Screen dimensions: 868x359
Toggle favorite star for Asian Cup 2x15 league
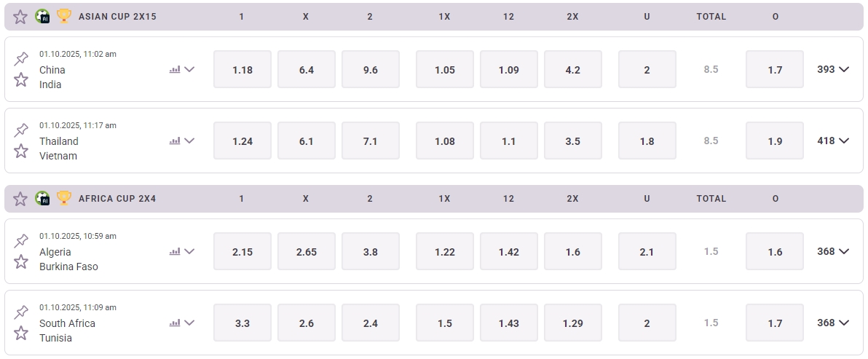pos(20,16)
